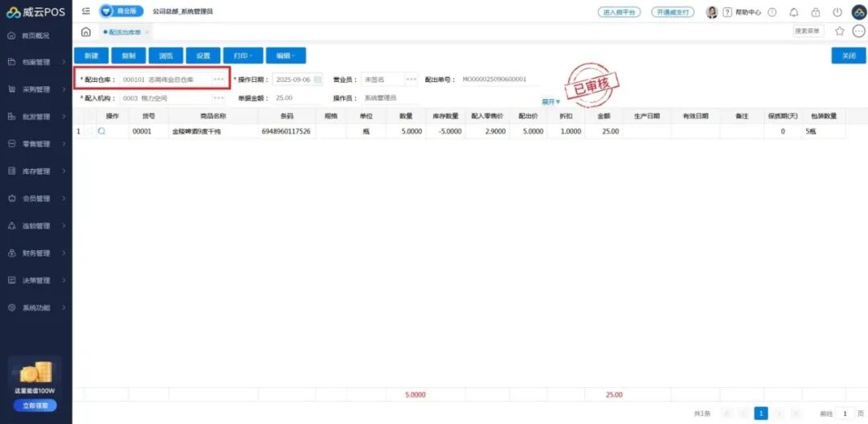The width and height of the screenshot is (868, 424).
Task: Click the page 1 pagination button
Action: [x=760, y=413]
